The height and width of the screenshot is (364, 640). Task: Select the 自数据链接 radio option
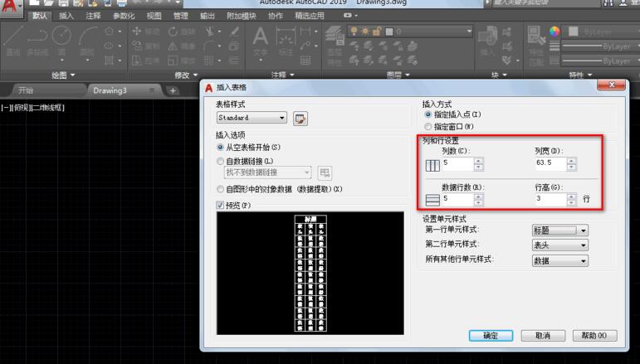click(221, 162)
